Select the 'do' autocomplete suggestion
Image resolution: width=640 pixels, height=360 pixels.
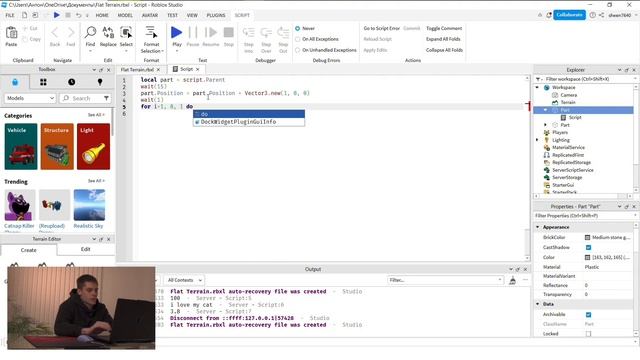tap(249, 114)
